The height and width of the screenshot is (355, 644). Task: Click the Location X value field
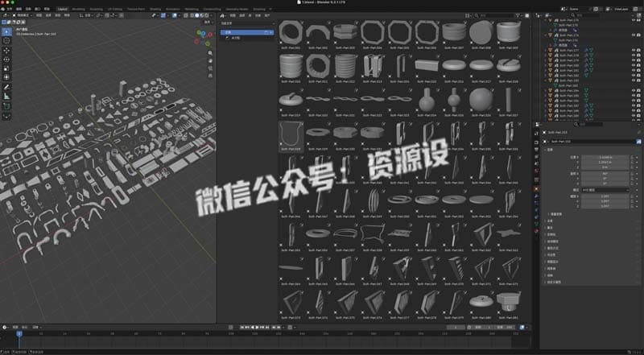[x=605, y=157]
